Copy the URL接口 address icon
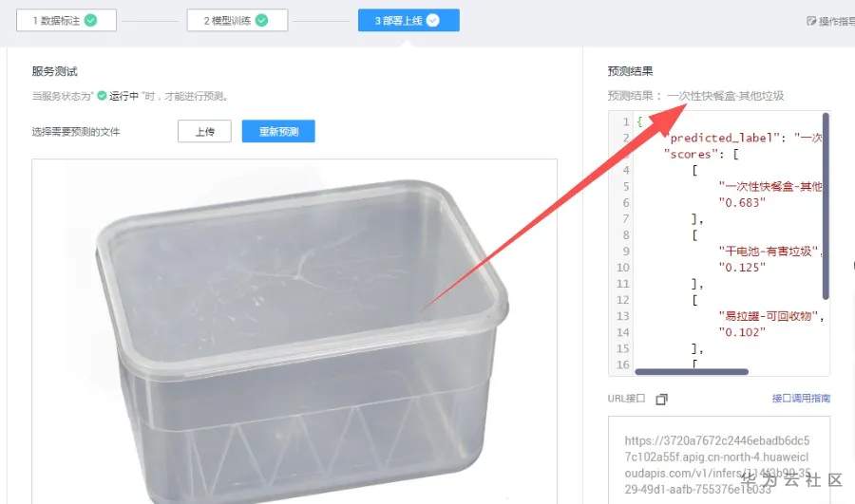The image size is (855, 504). click(661, 400)
